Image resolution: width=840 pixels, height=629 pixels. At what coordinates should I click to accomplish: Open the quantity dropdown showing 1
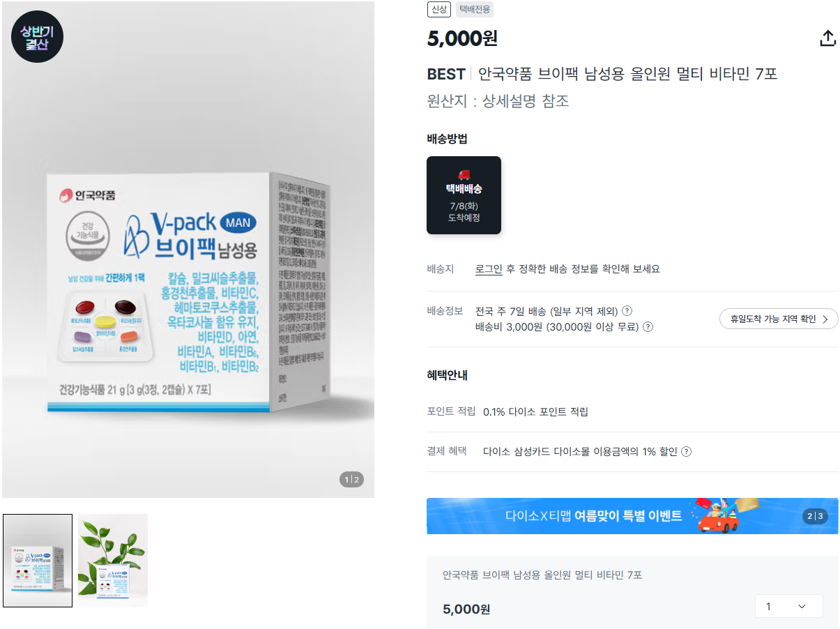pyautogui.click(x=788, y=606)
